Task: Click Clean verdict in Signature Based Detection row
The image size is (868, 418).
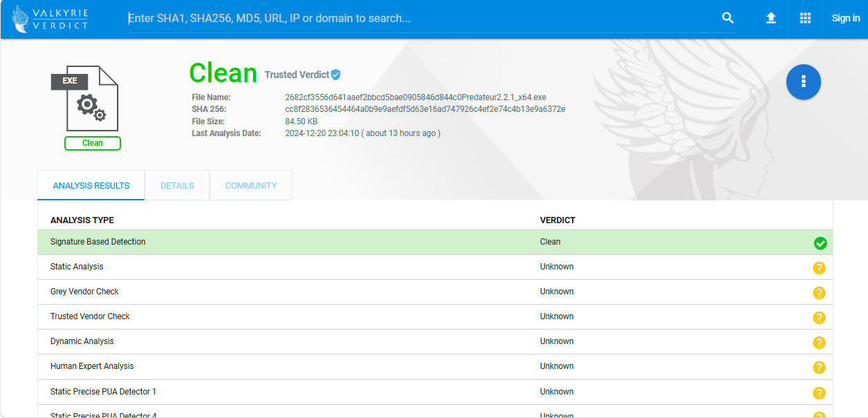Action: coord(551,242)
